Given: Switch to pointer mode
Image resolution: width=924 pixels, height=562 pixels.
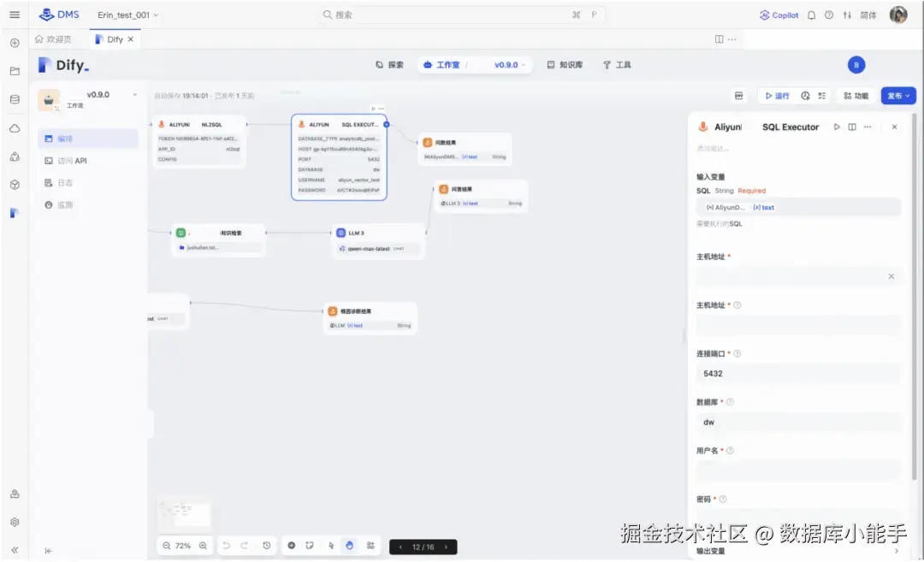Looking at the screenshot, I should click(331, 546).
